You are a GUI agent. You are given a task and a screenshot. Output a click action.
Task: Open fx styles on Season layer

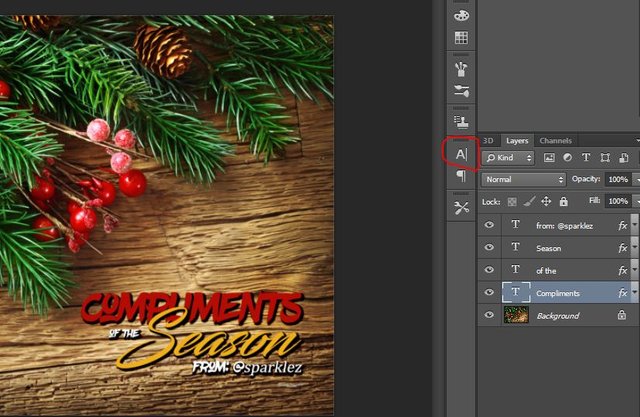coord(623,248)
